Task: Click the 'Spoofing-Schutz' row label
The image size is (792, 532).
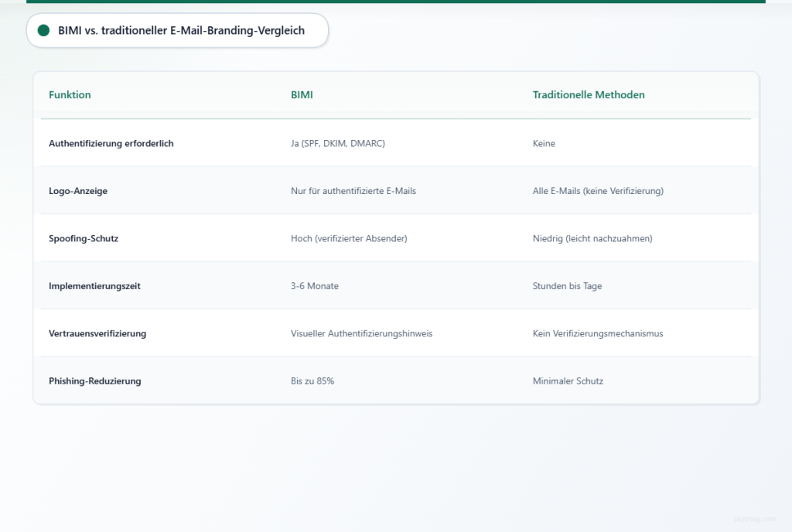Action: click(x=84, y=238)
